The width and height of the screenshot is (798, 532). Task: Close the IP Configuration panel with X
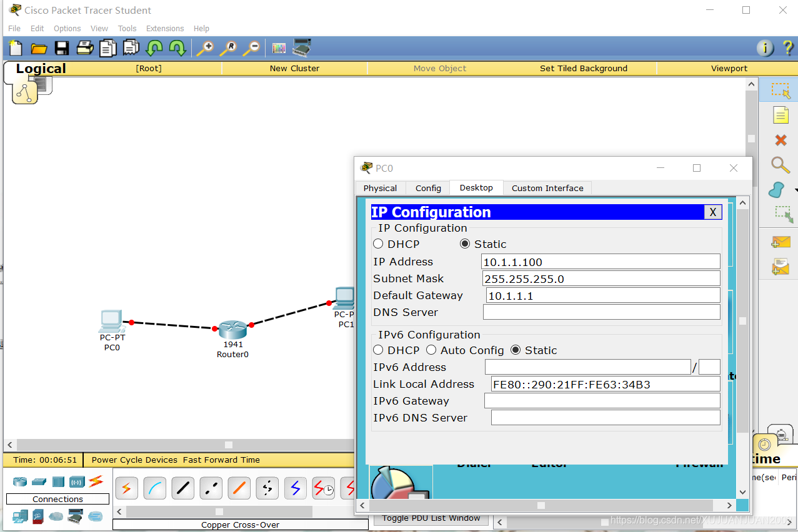(713, 212)
